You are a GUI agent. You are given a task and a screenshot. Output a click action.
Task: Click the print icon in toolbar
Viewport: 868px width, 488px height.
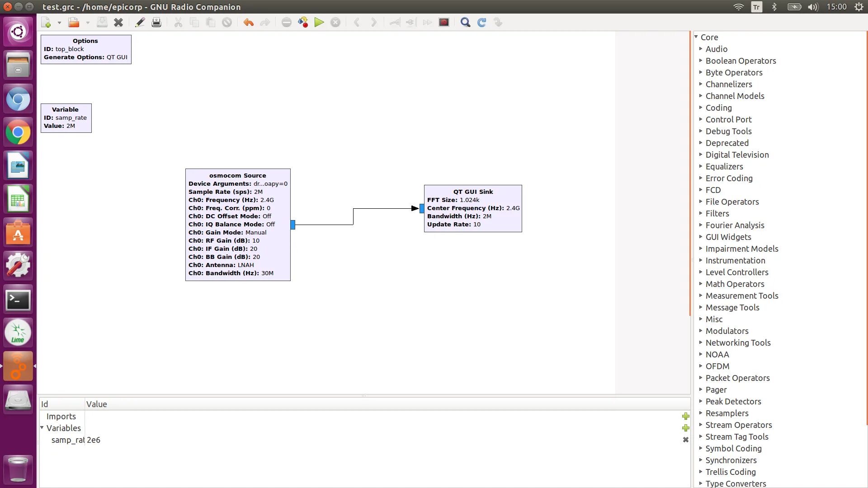pos(156,23)
